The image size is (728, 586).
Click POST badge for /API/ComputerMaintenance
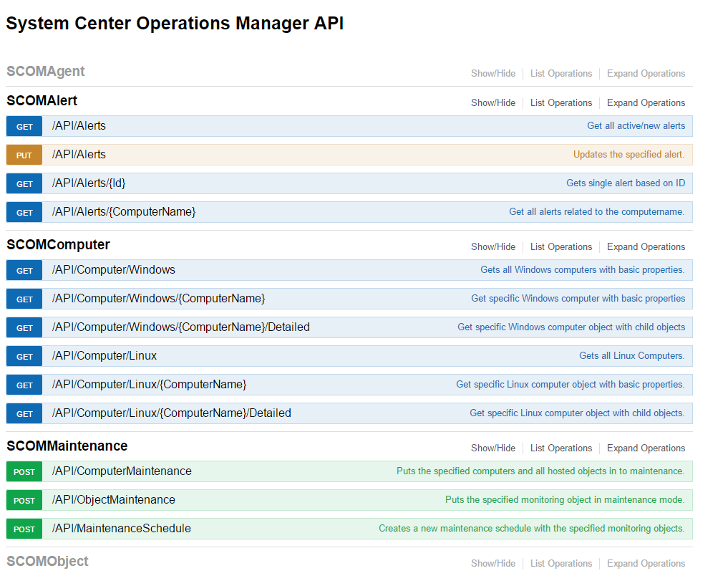pyautogui.click(x=24, y=471)
